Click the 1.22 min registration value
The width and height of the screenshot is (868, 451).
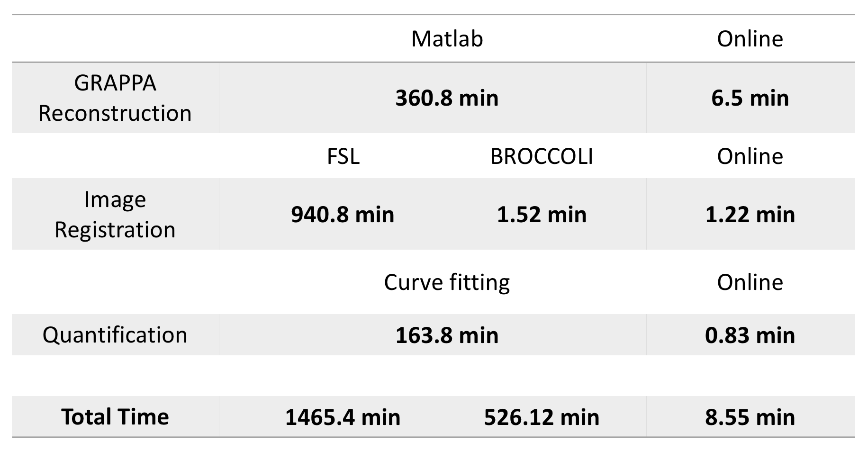[750, 215]
